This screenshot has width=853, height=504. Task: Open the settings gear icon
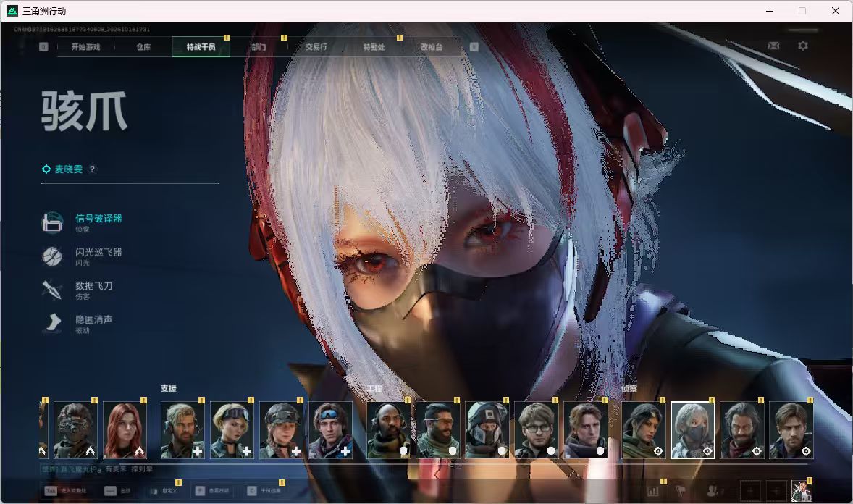click(803, 46)
